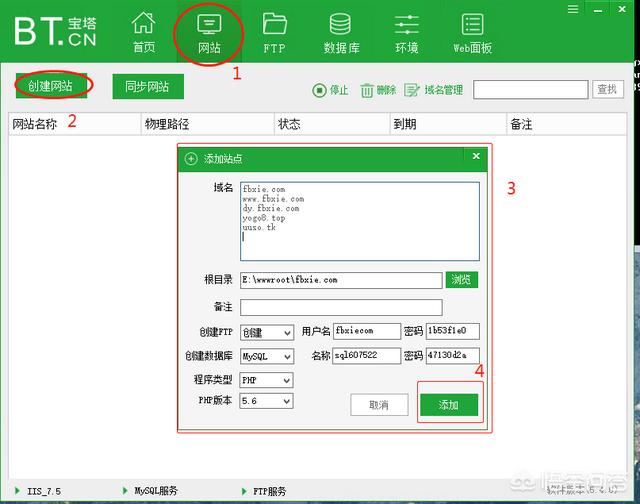
Task: Click the 取消 cancel button
Action: tap(379, 405)
